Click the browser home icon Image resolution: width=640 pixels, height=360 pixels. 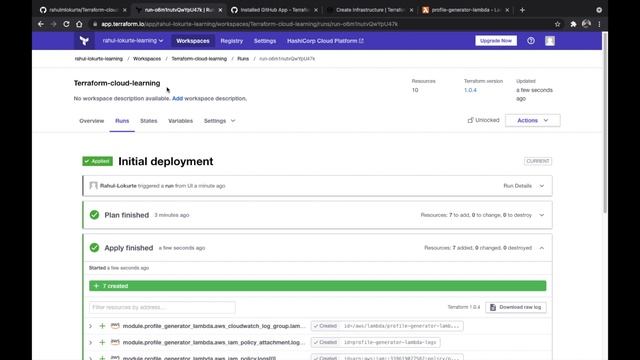[79, 24]
